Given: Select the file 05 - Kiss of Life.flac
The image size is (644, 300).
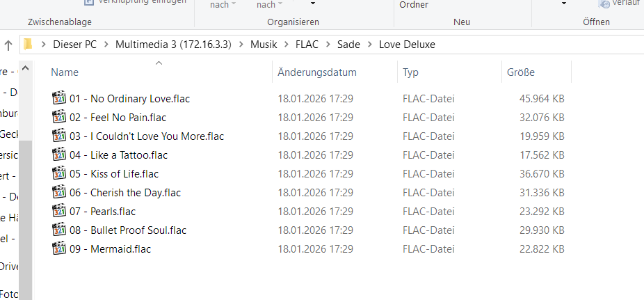Looking at the screenshot, I should pos(114,173).
